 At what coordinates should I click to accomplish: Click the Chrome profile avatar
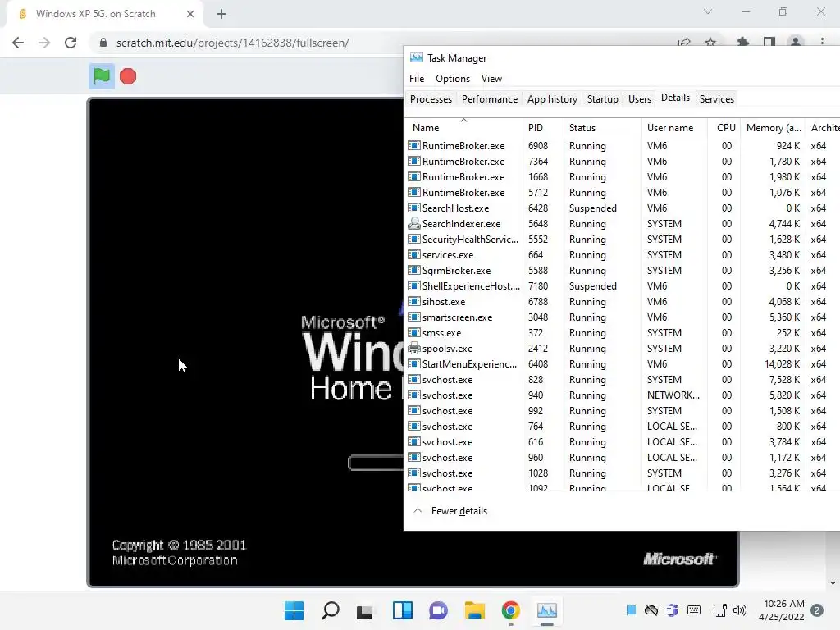(796, 41)
